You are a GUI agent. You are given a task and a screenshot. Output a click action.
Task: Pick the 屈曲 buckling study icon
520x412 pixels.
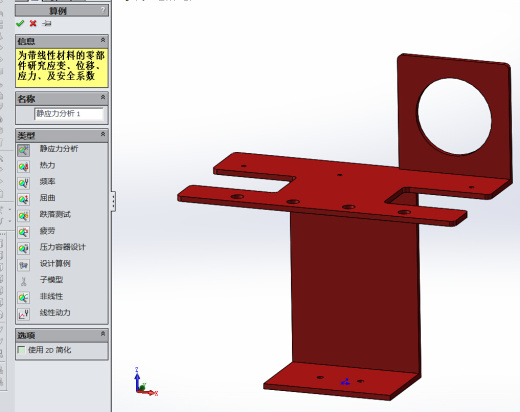point(24,199)
